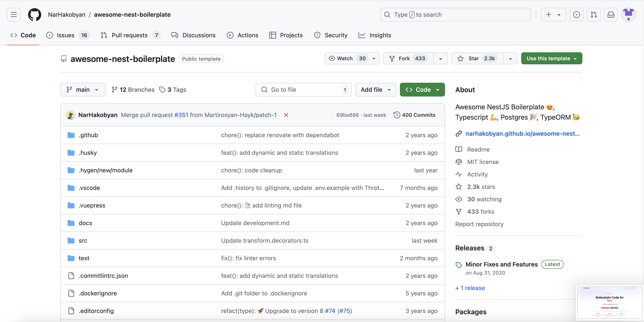View the 3 Tags link
The width and height of the screenshot is (644, 322).
173,90
